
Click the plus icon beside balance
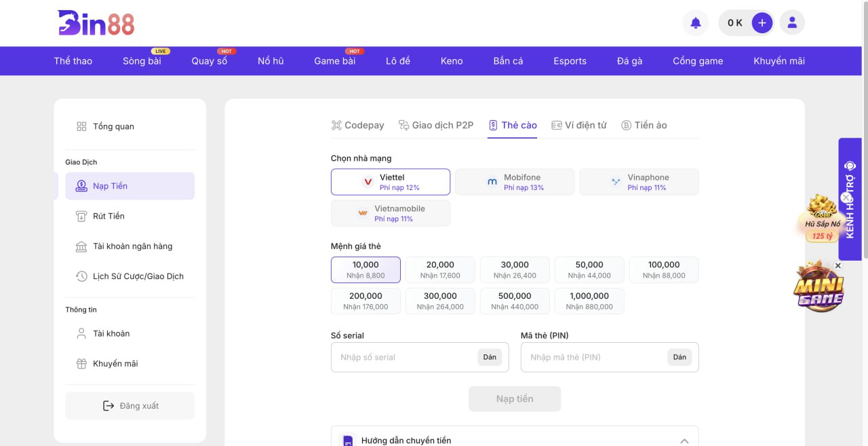762,23
